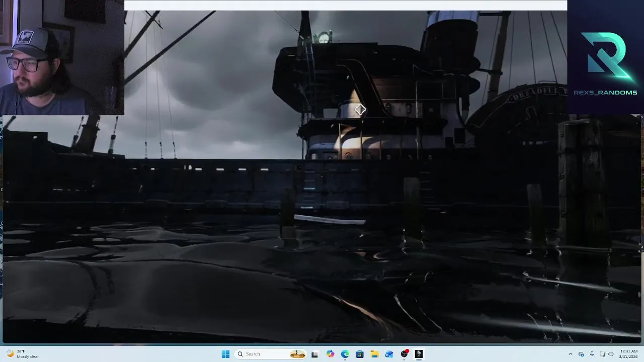Open the cloud sync tray icon

click(581, 354)
